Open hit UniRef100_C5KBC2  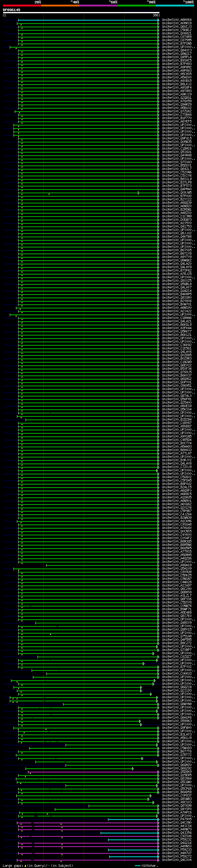(176, 30)
